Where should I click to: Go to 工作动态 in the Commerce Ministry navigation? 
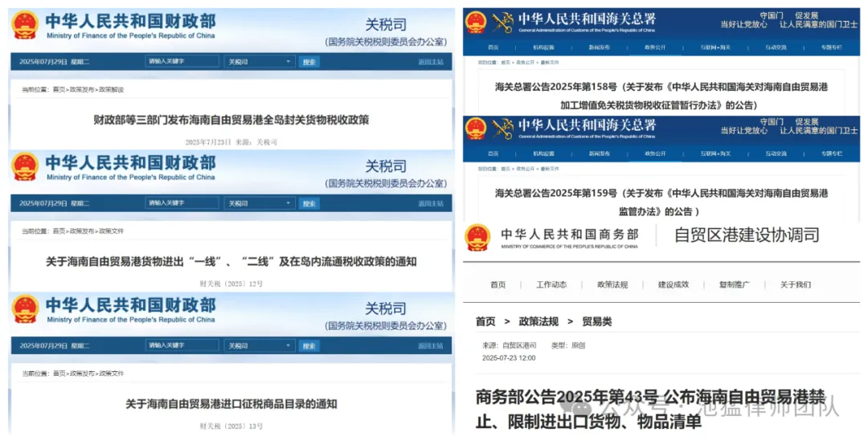tap(551, 284)
